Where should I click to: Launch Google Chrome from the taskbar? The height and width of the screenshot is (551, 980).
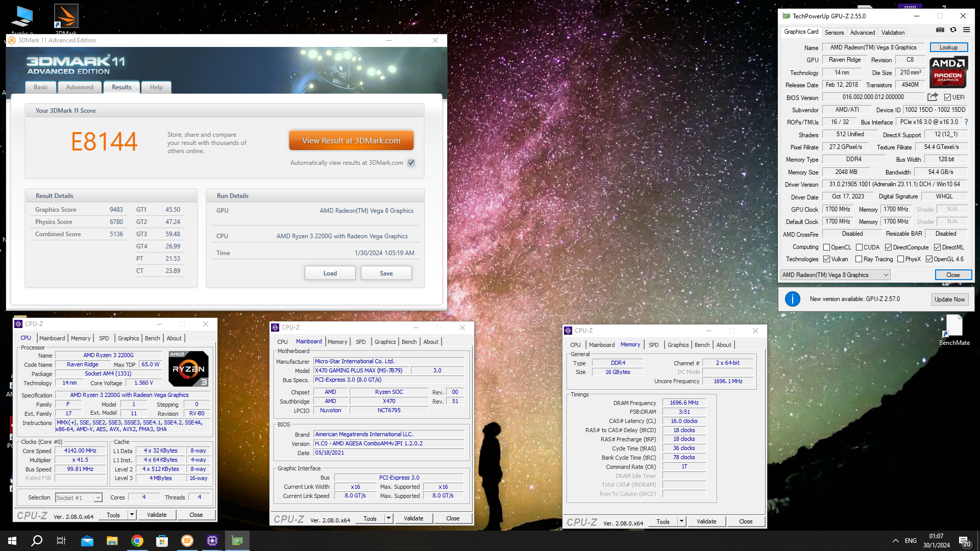coord(137,541)
